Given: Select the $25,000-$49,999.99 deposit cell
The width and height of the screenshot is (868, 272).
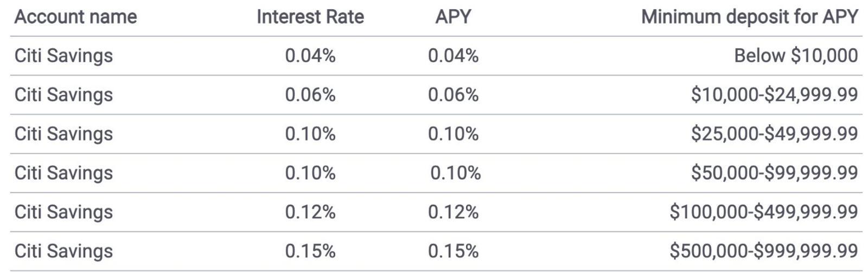Looking at the screenshot, I should point(774,134).
